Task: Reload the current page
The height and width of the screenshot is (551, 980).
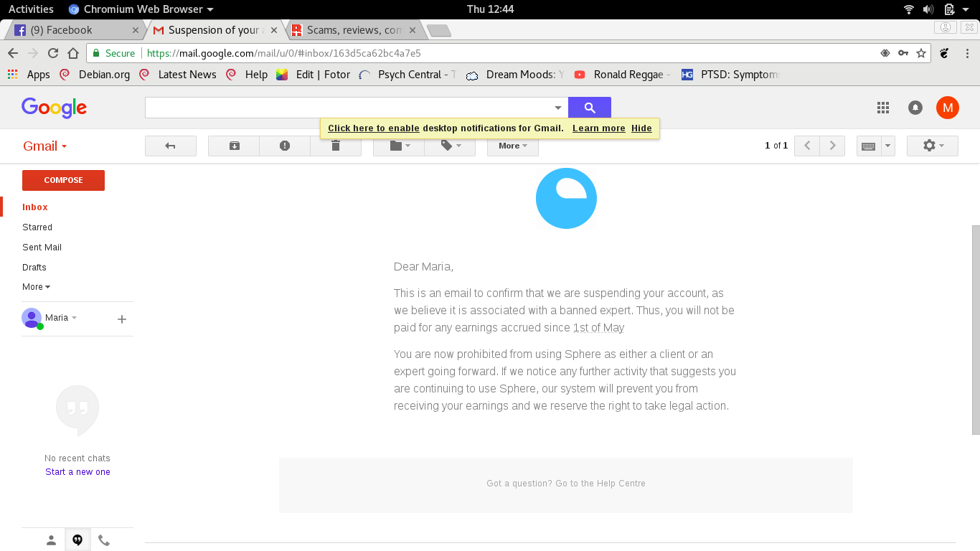Action: pos(52,53)
